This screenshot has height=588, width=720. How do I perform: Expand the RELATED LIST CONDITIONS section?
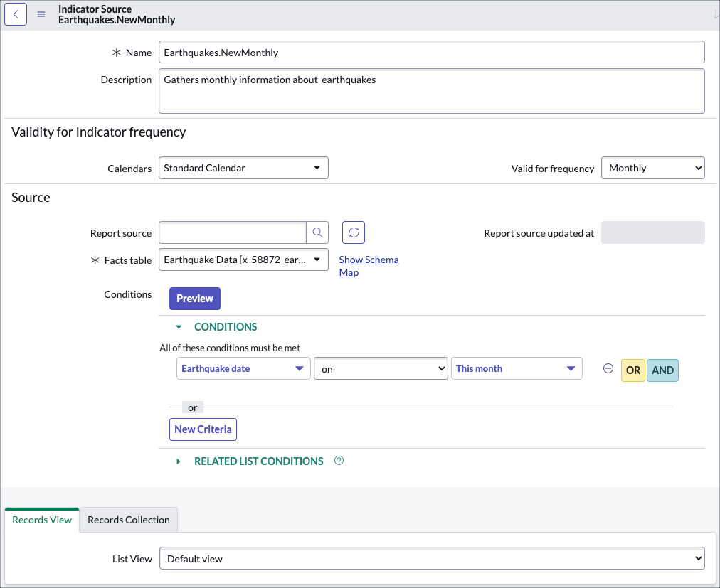178,461
